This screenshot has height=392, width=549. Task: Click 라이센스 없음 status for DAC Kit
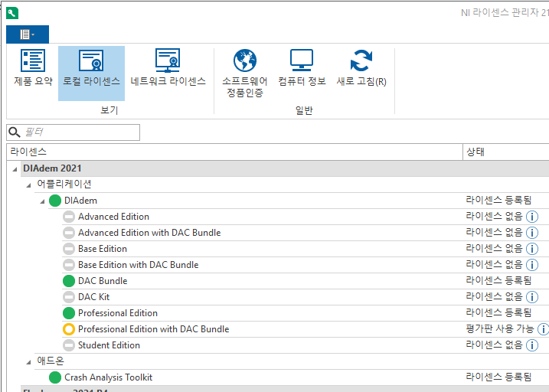(x=494, y=297)
